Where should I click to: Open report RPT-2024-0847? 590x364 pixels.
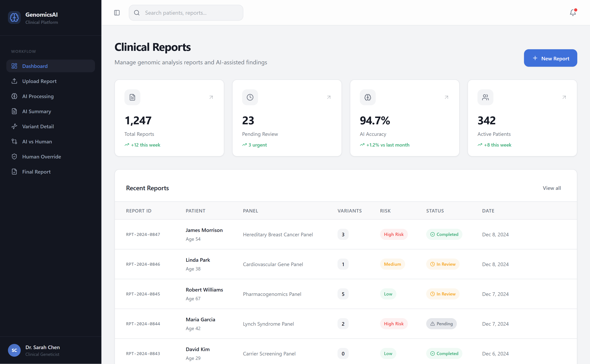pos(143,234)
